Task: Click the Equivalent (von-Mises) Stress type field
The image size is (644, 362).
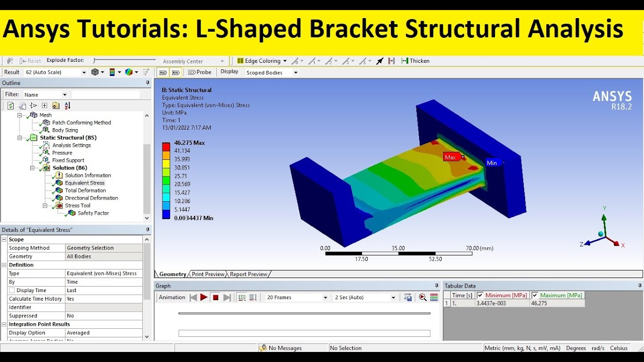Action: (x=104, y=274)
